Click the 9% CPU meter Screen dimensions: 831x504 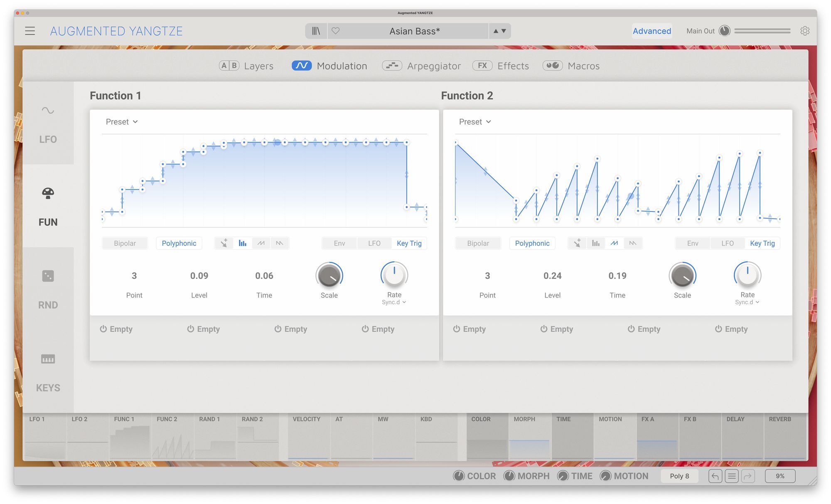[780, 476]
